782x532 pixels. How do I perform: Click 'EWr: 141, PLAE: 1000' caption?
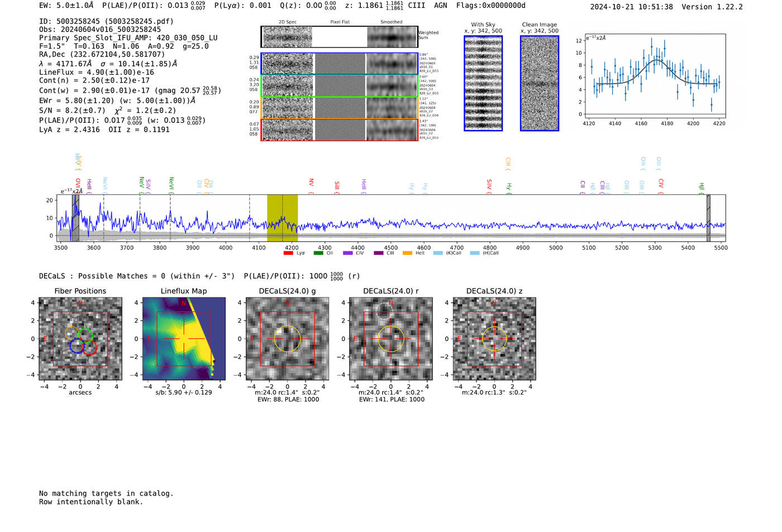[x=392, y=399]
